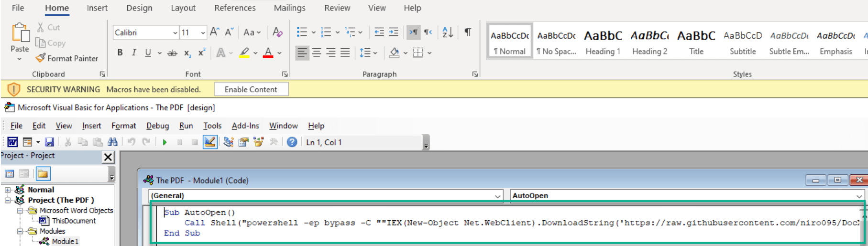Open Properties Window icon in VBA toolbar
868x246 pixels.
[243, 142]
